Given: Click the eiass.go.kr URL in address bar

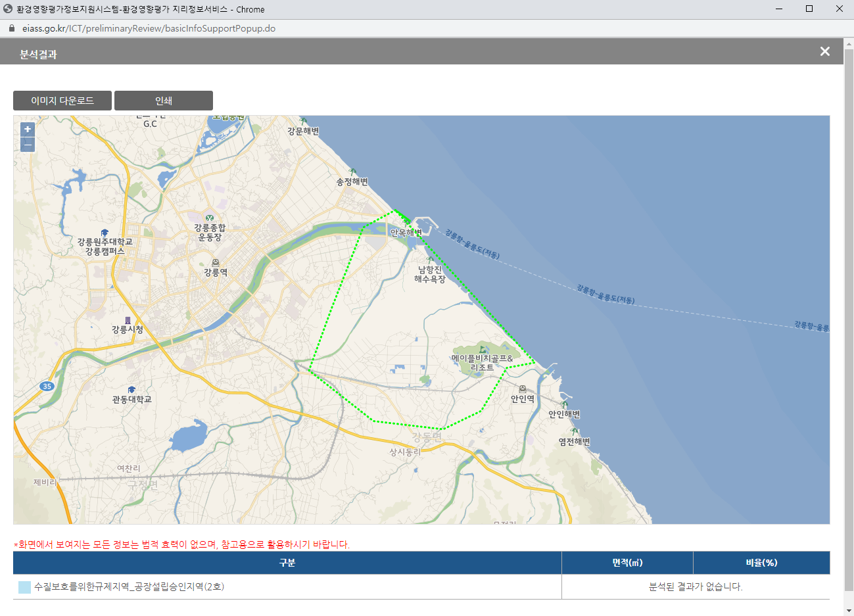Looking at the screenshot, I should tap(149, 28).
